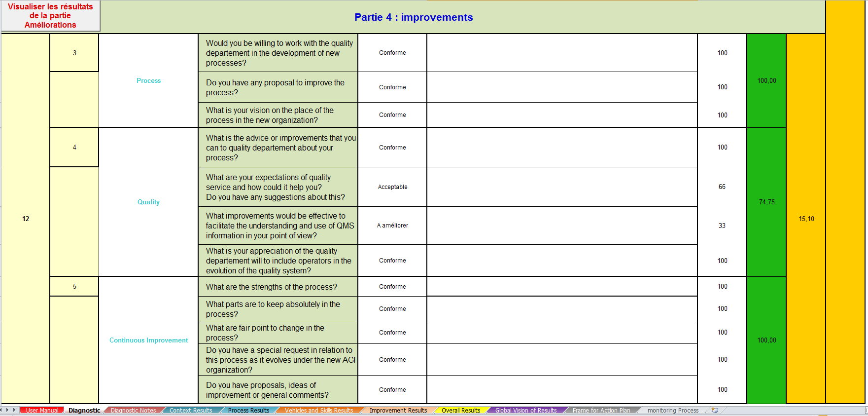
Task: Click the insert new worksheet icon
Action: tap(715, 410)
